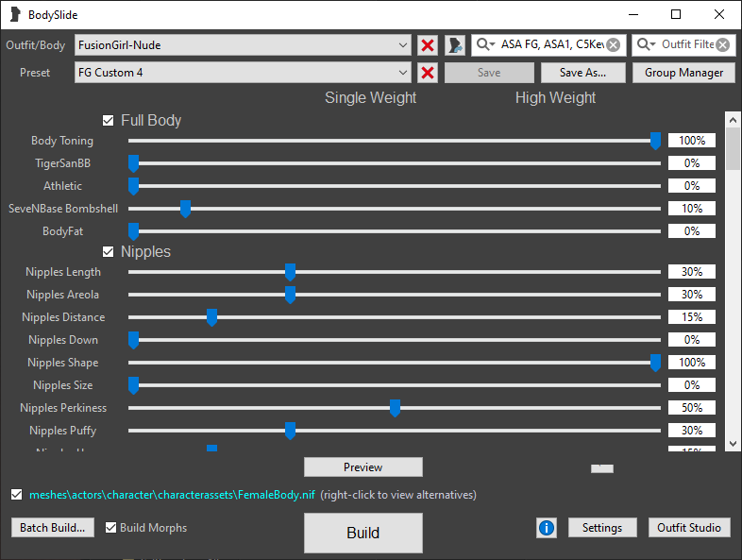This screenshot has height=560, width=742.
Task: Delete the FG Custom 4 preset
Action: pyautogui.click(x=428, y=73)
